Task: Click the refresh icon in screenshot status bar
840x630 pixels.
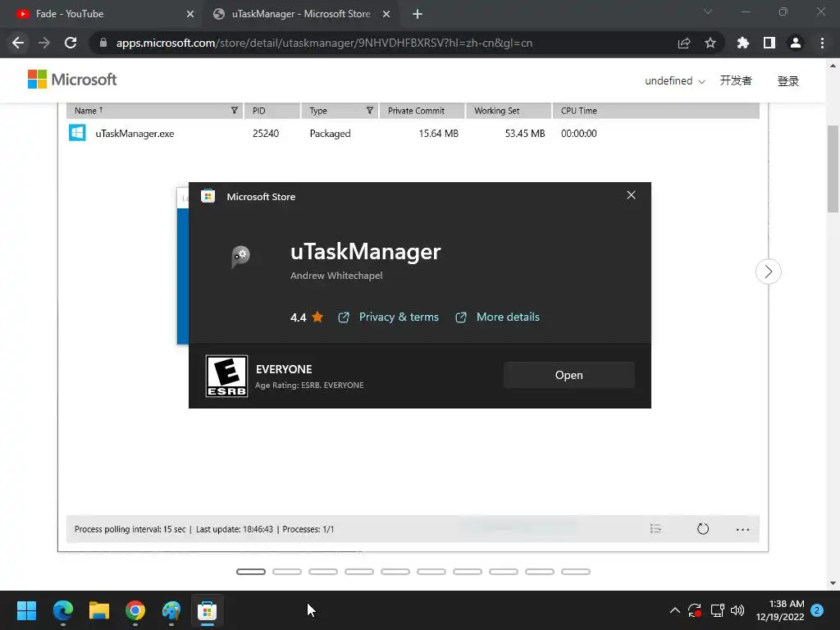Action: [703, 529]
